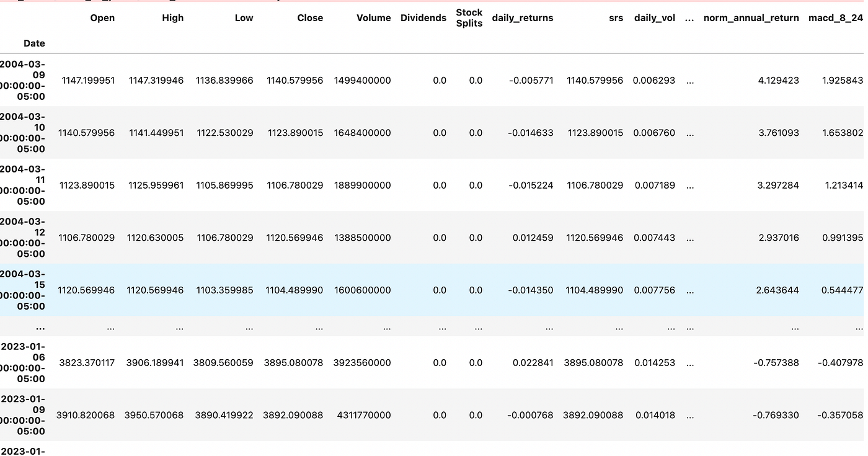
Task: Click macd value -0.357058
Action: coord(839,415)
